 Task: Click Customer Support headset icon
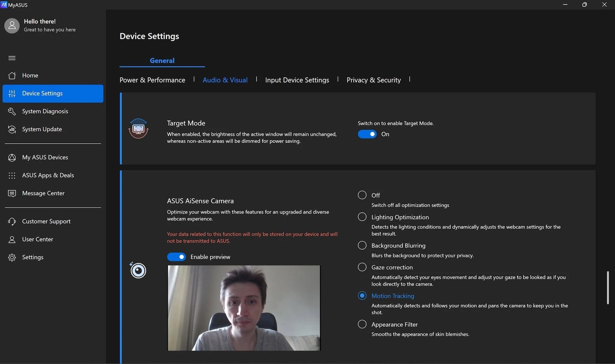click(x=12, y=222)
